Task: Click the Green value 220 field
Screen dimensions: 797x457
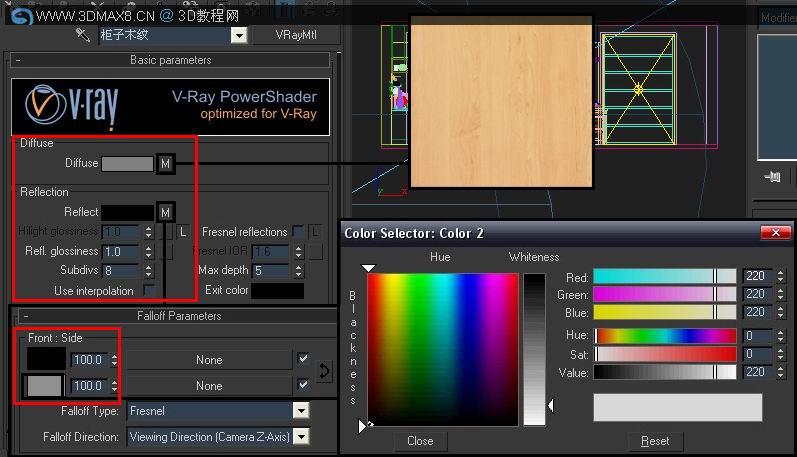Action: pos(757,294)
